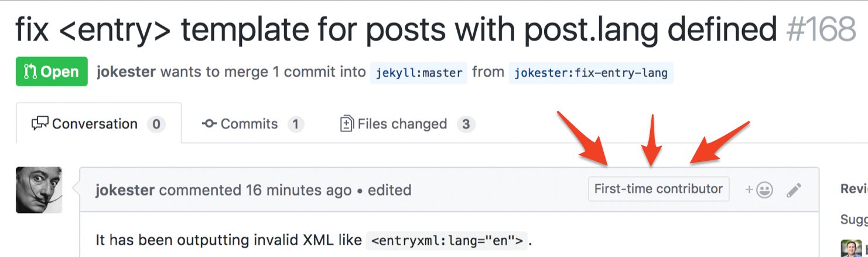Click the jokester username in comment header
The image size is (868, 257).
(x=125, y=190)
